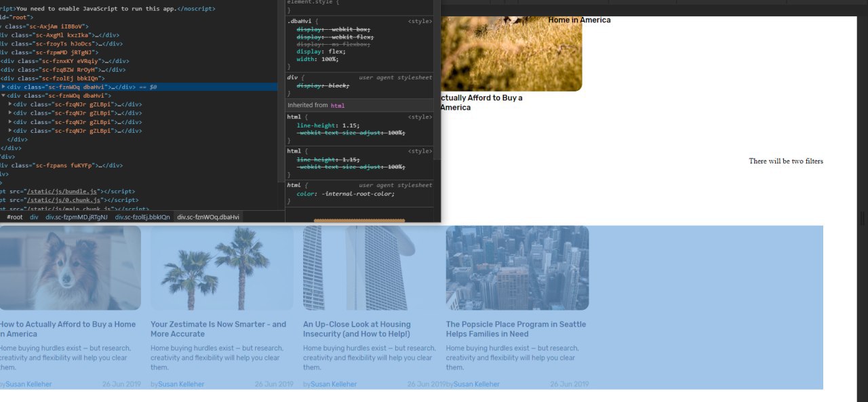The height and width of the screenshot is (402, 868).
Task: Open the Sheltie dog article thumbnail
Action: [x=71, y=268]
